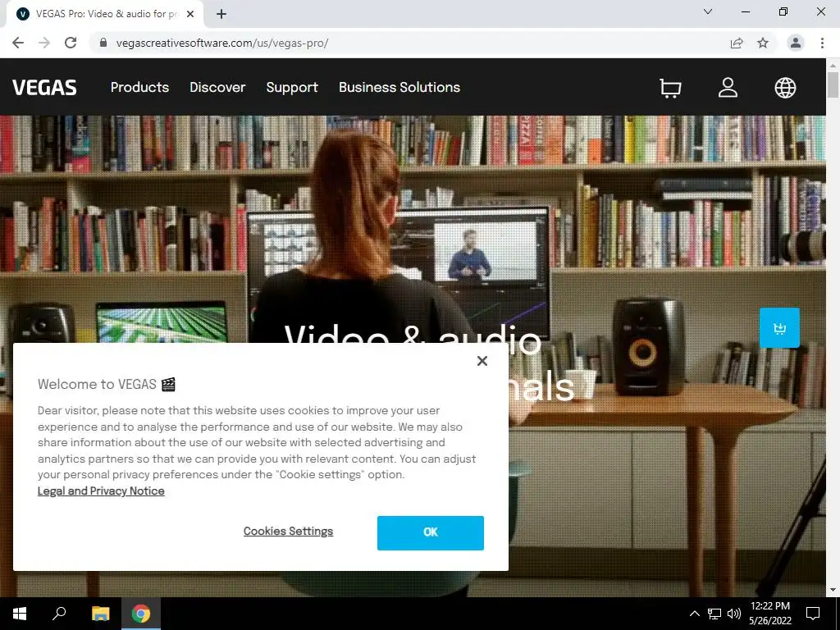Open volume control tray icon
Viewport: 840px width, 630px height.
(x=734, y=614)
